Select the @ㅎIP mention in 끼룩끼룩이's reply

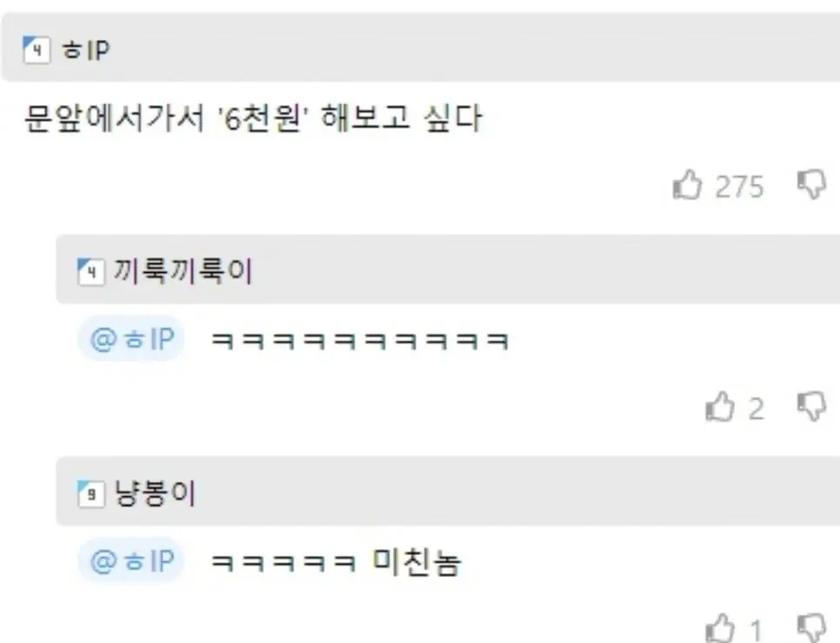(x=132, y=339)
